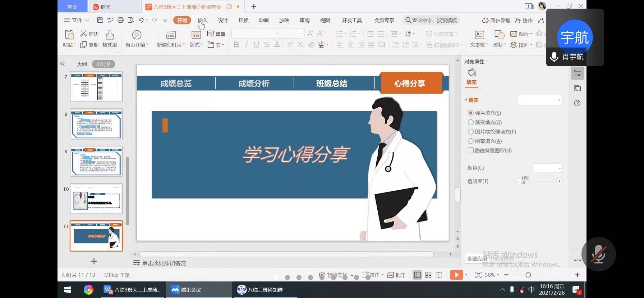
Task: Select gradient fill radio option
Action: 471,122
